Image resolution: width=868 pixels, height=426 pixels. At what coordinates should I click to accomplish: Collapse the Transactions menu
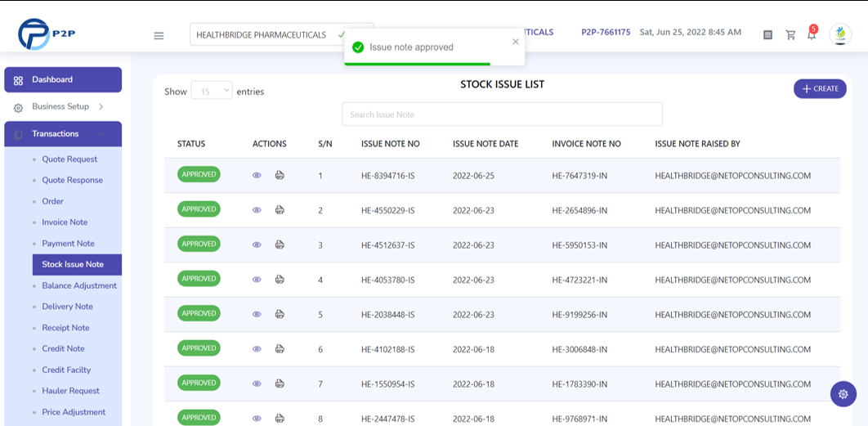[x=63, y=134]
